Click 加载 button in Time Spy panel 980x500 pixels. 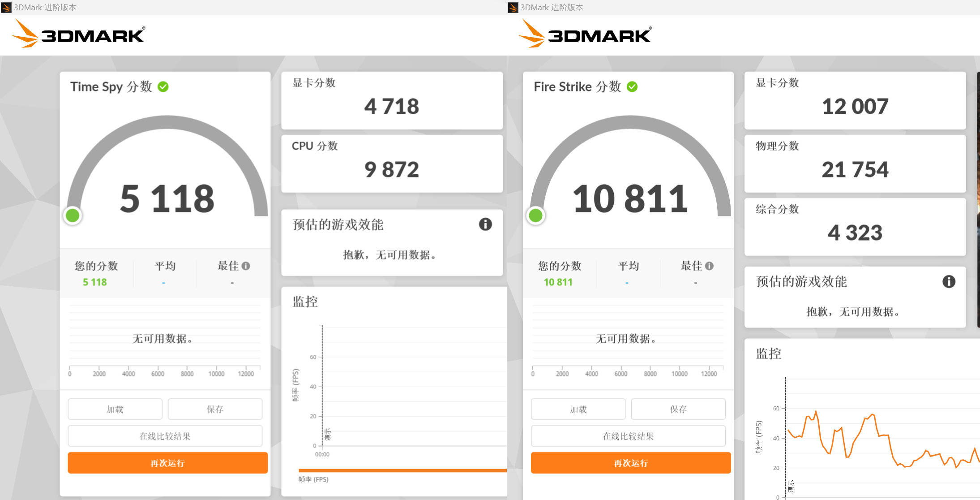(115, 409)
